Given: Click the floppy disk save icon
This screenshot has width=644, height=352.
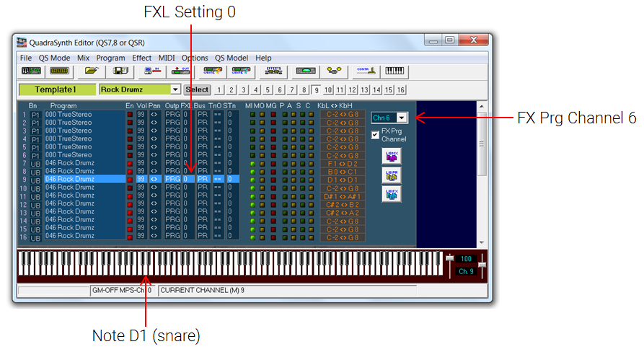Looking at the screenshot, I should click(x=120, y=71).
